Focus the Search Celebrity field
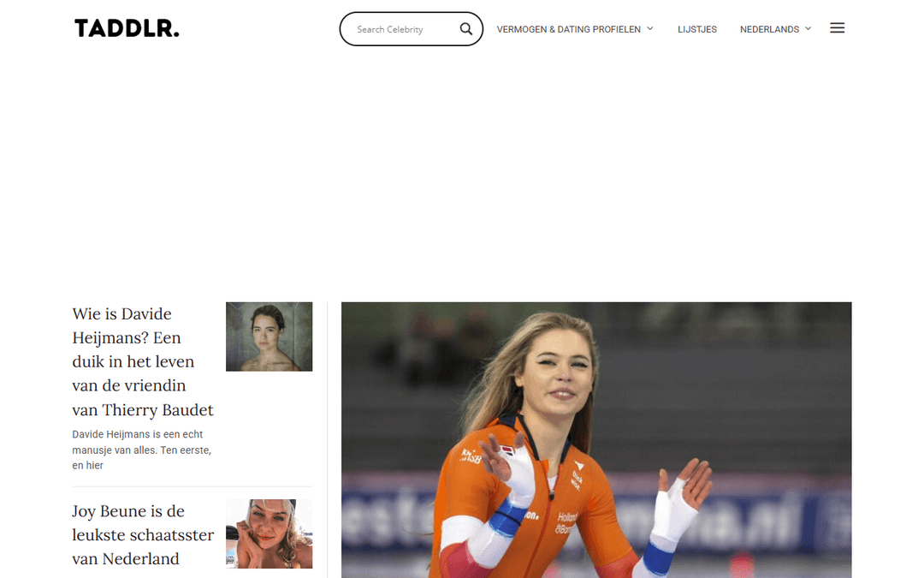Image resolution: width=924 pixels, height=578 pixels. pos(404,29)
